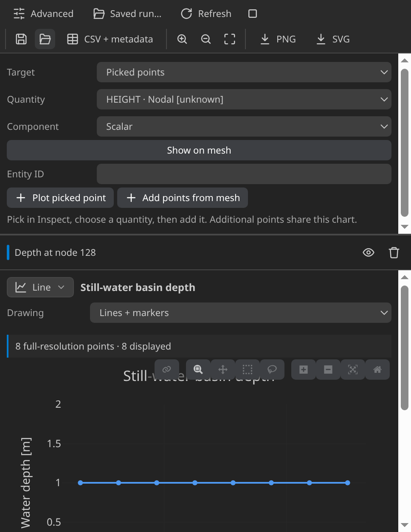
Task: Click the fit-to-view brackets icon
Action: tap(230, 39)
